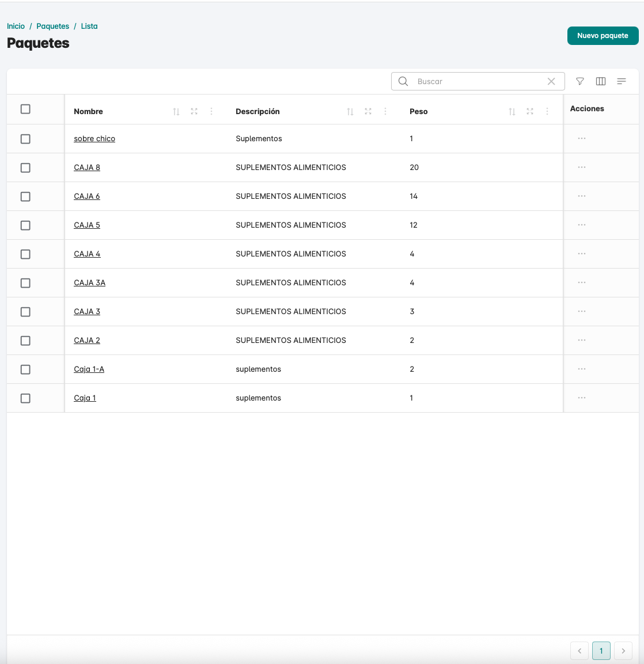Click the row density lines icon
Viewport: 644px width, 664px height.
click(622, 81)
